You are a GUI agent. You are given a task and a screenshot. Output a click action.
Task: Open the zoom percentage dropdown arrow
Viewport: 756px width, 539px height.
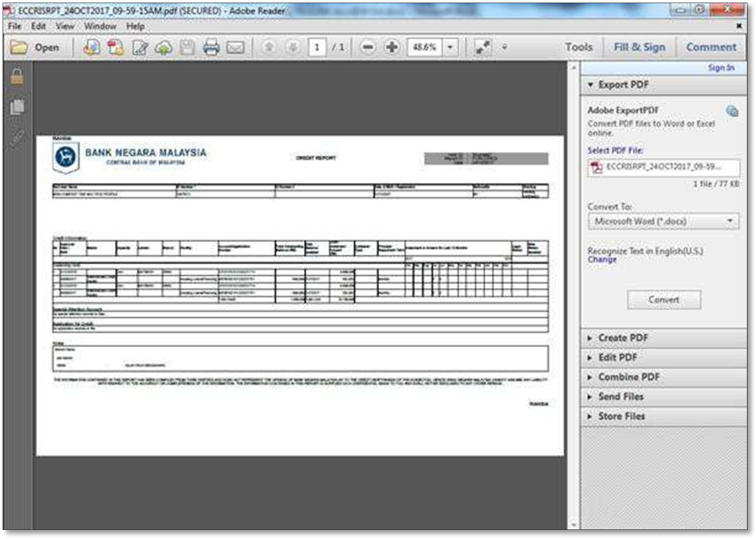tap(450, 47)
